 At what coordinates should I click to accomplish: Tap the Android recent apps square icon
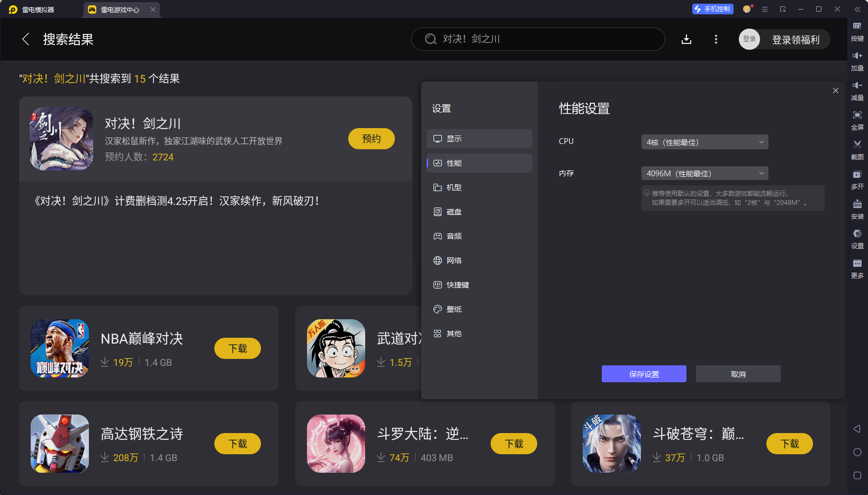pos(857,475)
